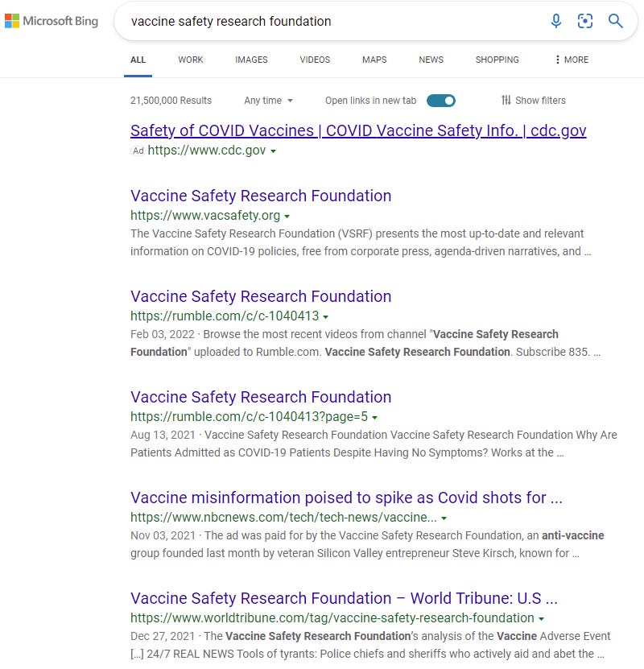Switch to the IMAGES tab
644x669 pixels.
coord(251,60)
